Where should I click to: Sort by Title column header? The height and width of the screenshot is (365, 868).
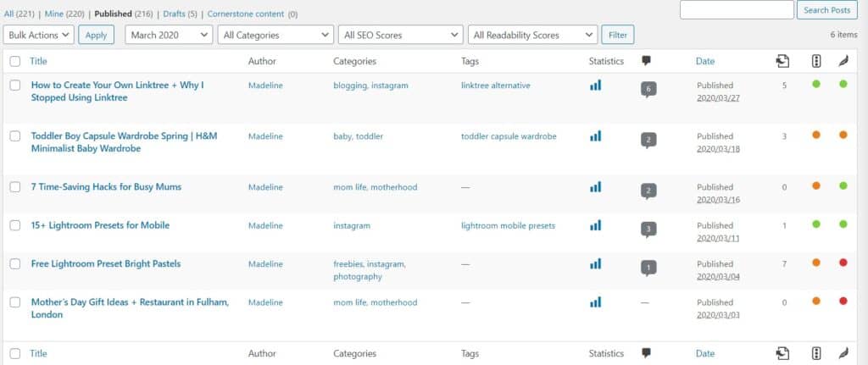coord(38,61)
